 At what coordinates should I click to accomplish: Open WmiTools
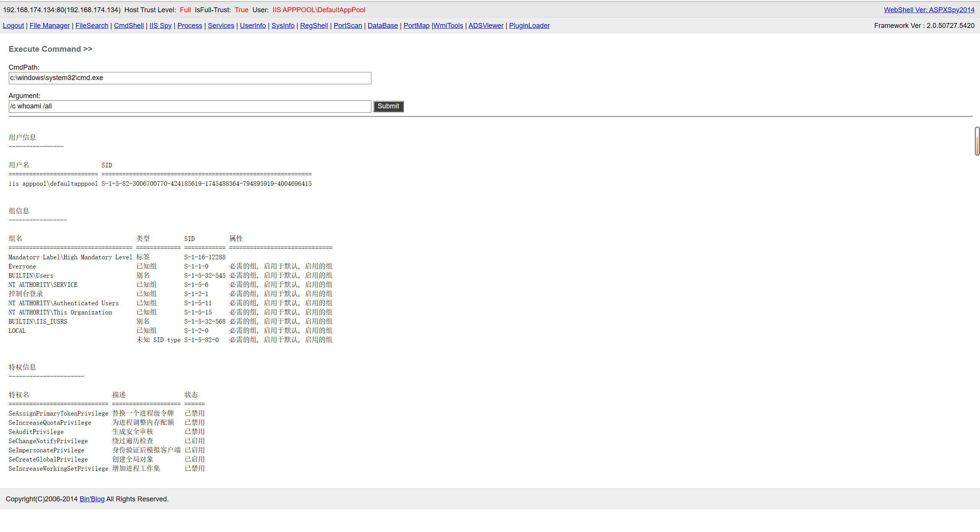pos(448,26)
